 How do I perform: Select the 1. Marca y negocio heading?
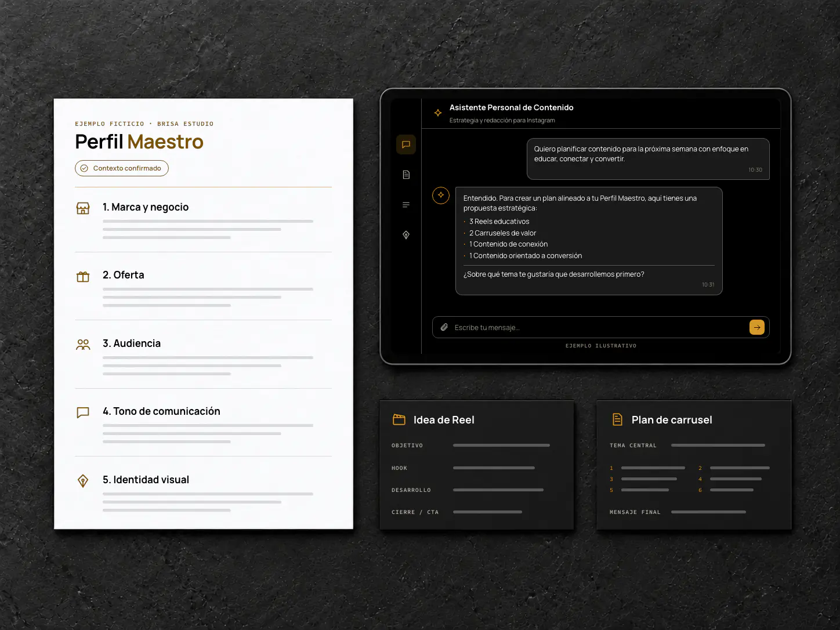click(146, 207)
